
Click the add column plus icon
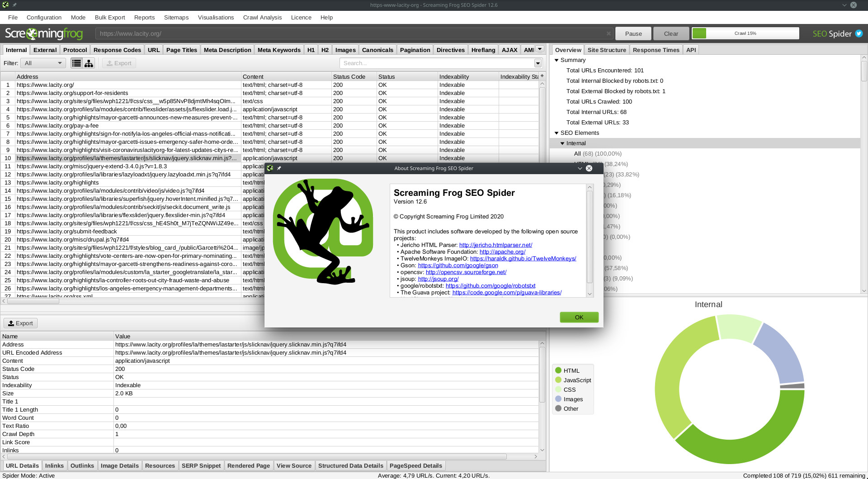[542, 76]
